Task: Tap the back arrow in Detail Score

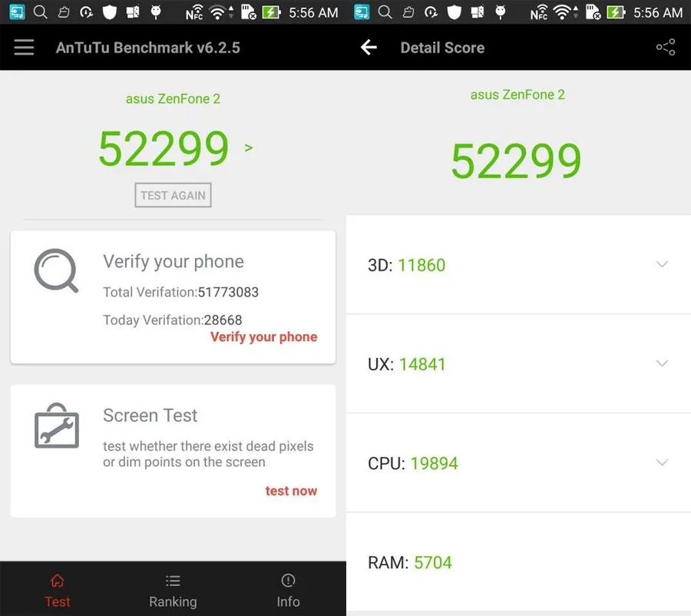Action: (369, 47)
